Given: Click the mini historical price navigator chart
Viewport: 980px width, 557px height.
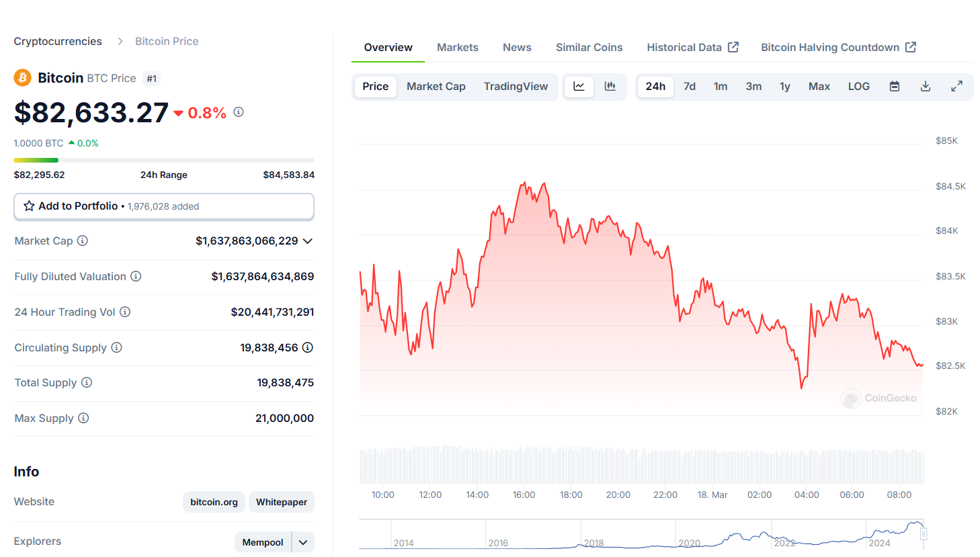Looking at the screenshot, I should click(642, 534).
